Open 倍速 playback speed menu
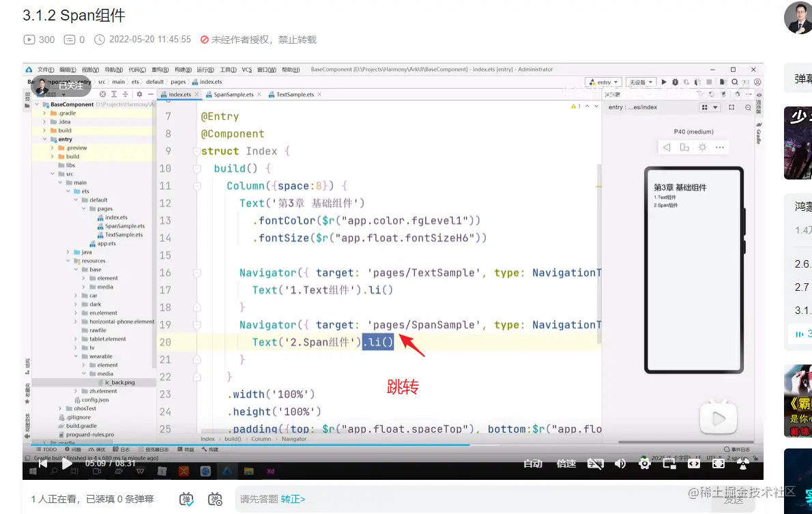The image size is (812, 514). [566, 463]
